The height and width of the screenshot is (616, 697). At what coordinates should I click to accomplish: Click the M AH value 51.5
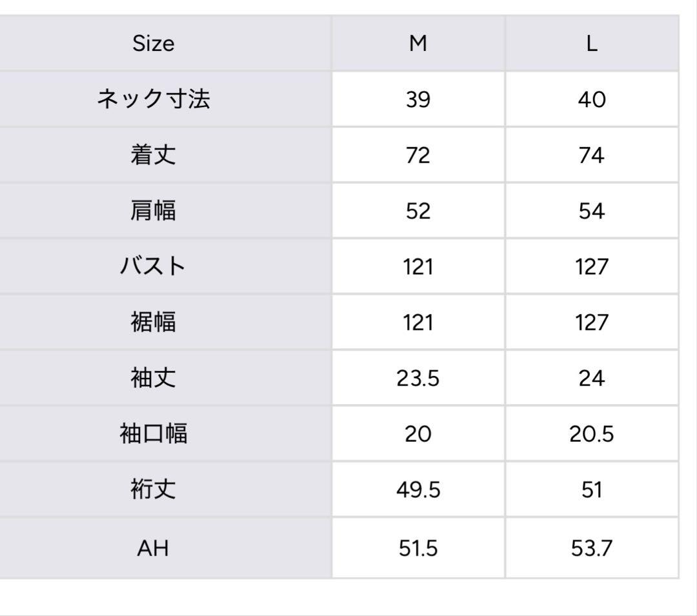418,548
